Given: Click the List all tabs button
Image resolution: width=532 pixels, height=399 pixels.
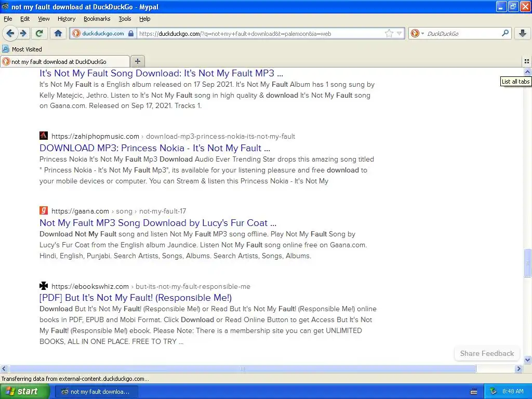Looking at the screenshot, I should tap(527, 61).
